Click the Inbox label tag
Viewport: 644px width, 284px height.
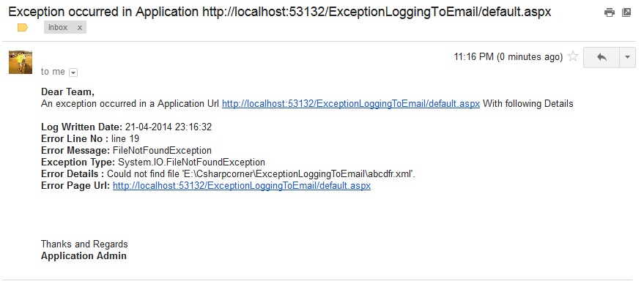(58, 28)
